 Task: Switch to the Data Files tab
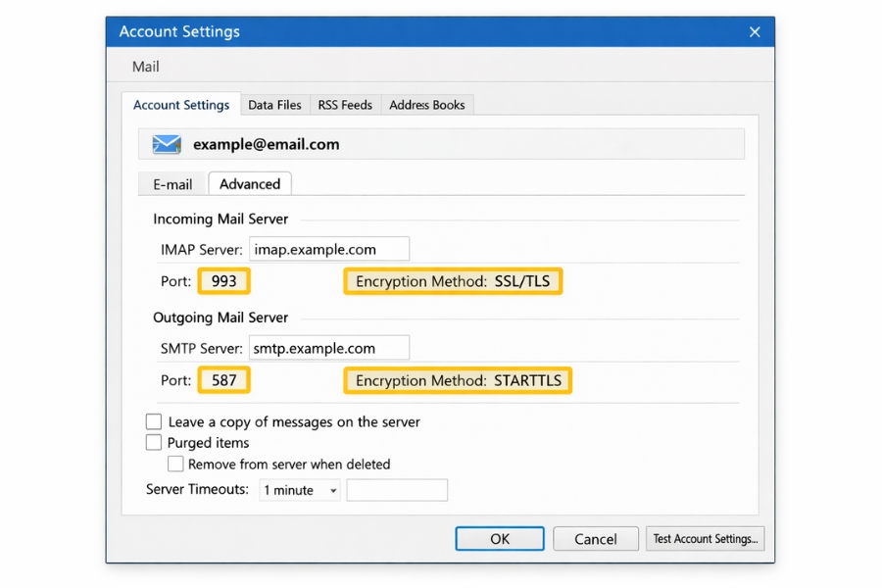point(274,104)
